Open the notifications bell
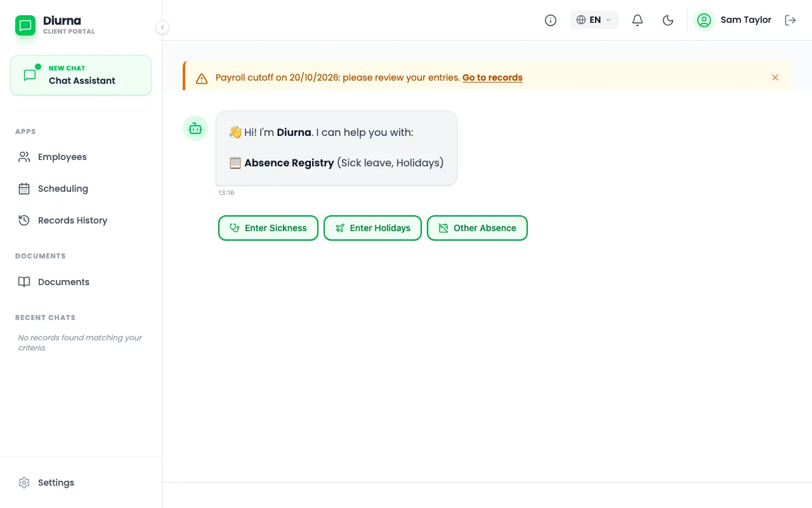This screenshot has height=508, width=812. coord(638,20)
